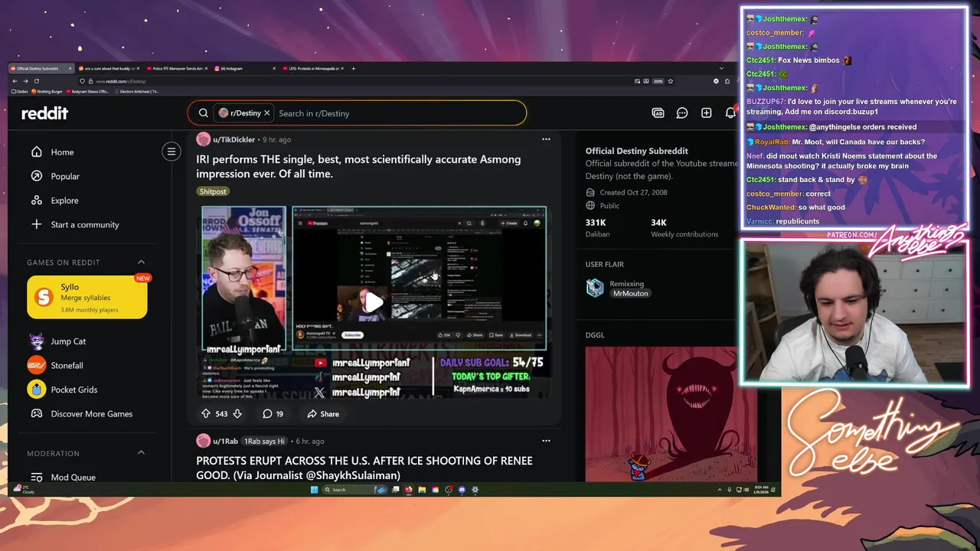Show hidden system tray icons
This screenshot has height=551, width=980.
point(720,490)
